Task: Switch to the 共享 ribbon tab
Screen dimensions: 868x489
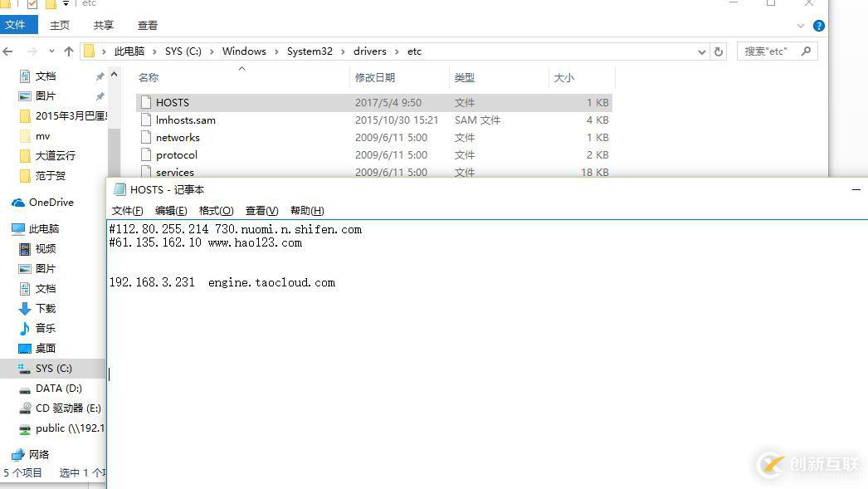Action: point(104,26)
